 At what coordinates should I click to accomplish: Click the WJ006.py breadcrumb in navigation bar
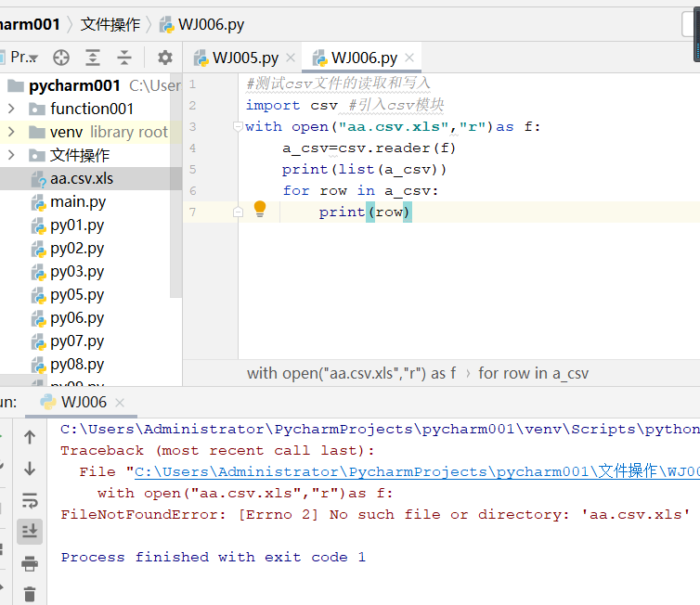pyautogui.click(x=201, y=24)
